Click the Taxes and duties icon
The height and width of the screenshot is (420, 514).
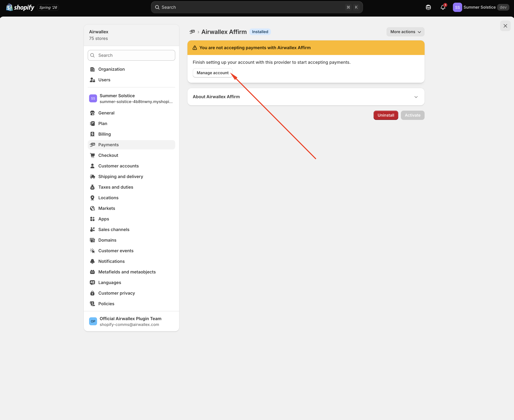[92, 187]
